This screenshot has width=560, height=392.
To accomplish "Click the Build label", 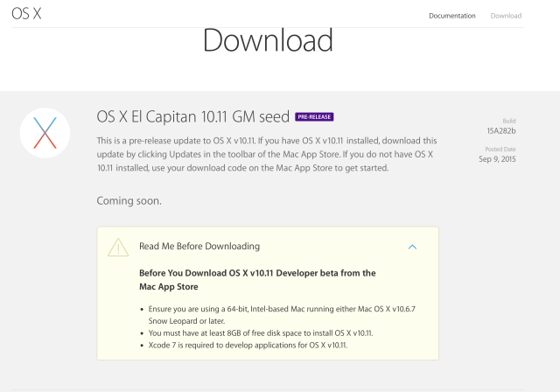I will coord(509,121).
